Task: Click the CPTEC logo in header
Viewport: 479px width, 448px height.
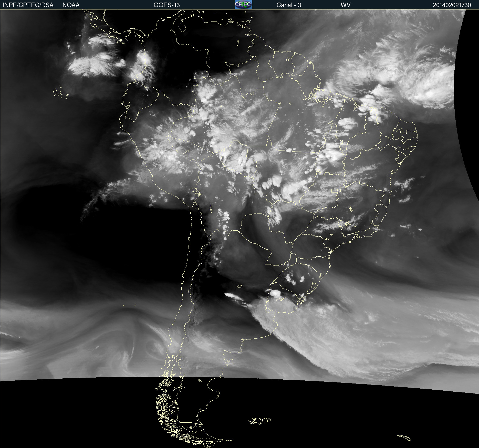Action: [x=243, y=5]
